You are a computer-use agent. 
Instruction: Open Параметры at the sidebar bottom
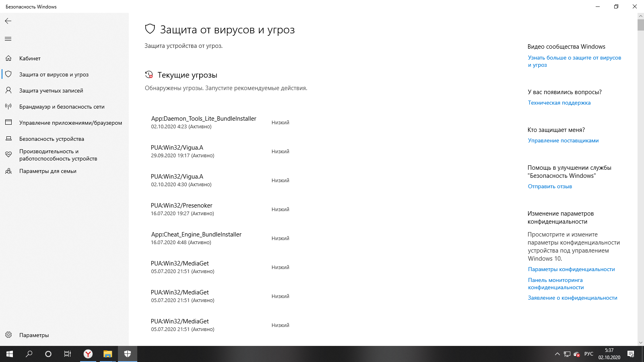tap(64, 335)
